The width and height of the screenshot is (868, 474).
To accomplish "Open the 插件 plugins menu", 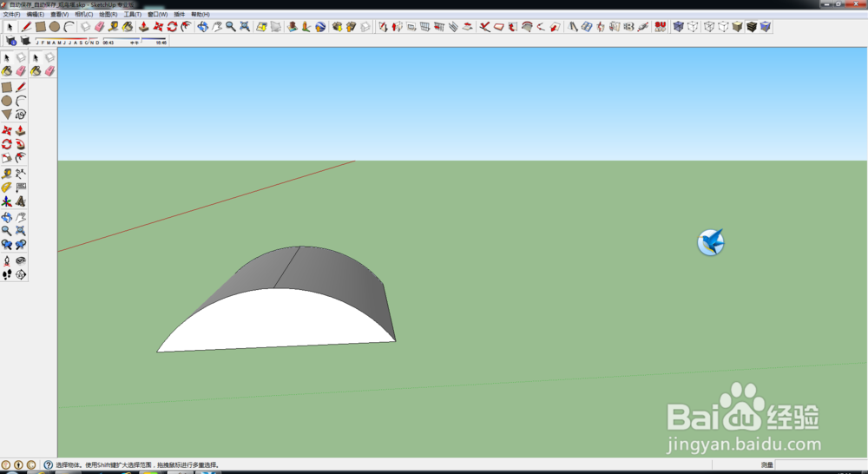I will pyautogui.click(x=180, y=15).
